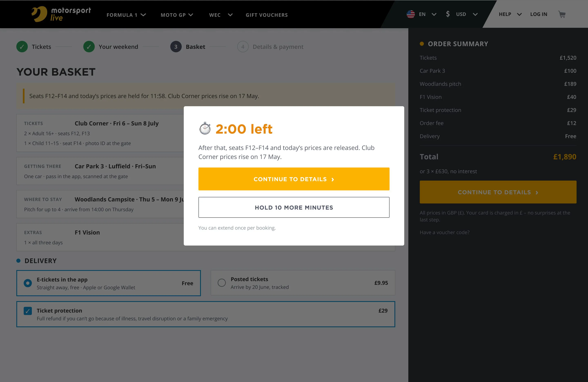This screenshot has width=588, height=382.
Task: Click the Club Corner tickets card title
Action: click(117, 123)
